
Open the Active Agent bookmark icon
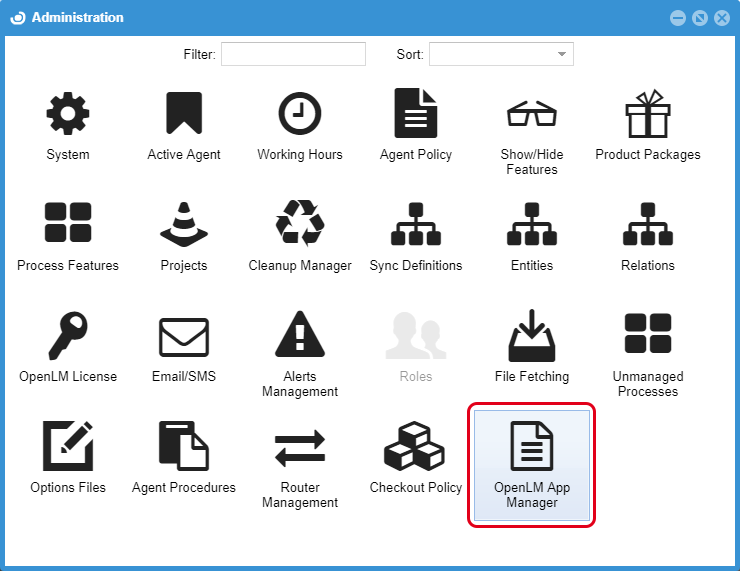pos(184,114)
